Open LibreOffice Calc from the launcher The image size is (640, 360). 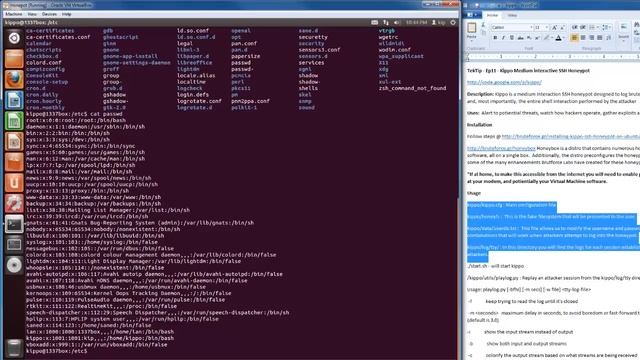[14, 120]
